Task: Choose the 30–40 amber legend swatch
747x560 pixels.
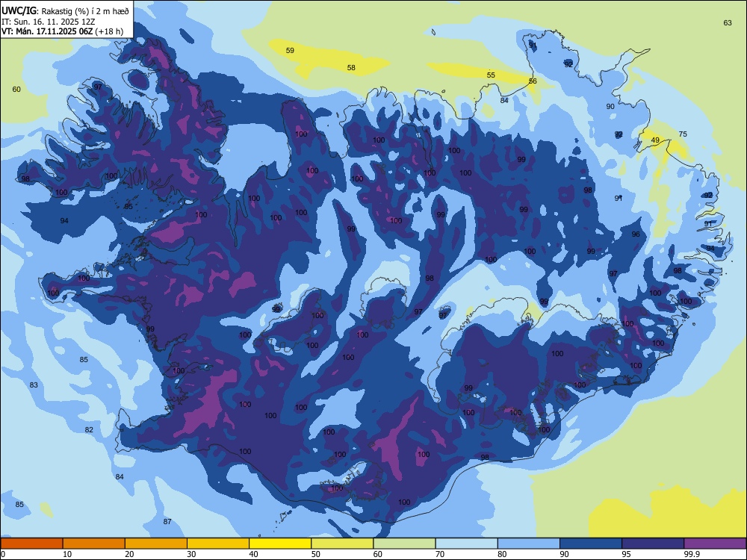Action: pos(217,544)
